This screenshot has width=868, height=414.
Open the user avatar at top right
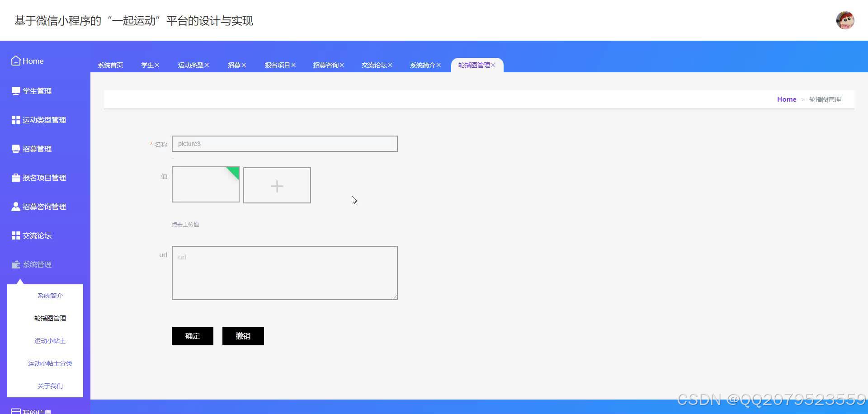[845, 20]
